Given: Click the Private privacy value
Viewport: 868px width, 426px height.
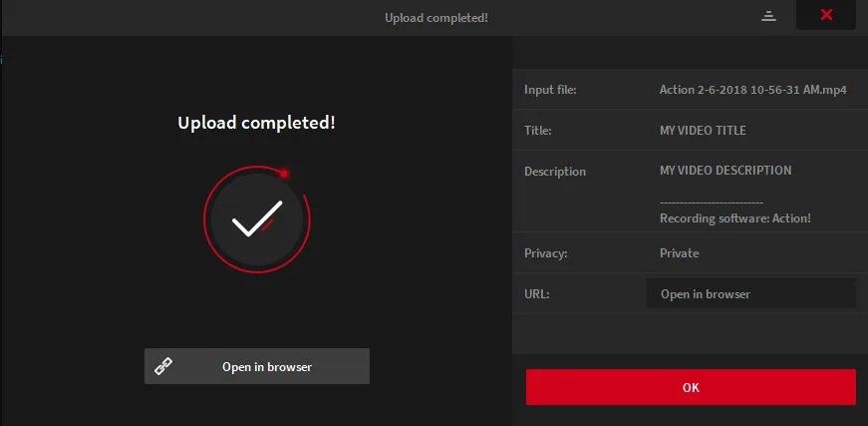Looking at the screenshot, I should click(680, 253).
